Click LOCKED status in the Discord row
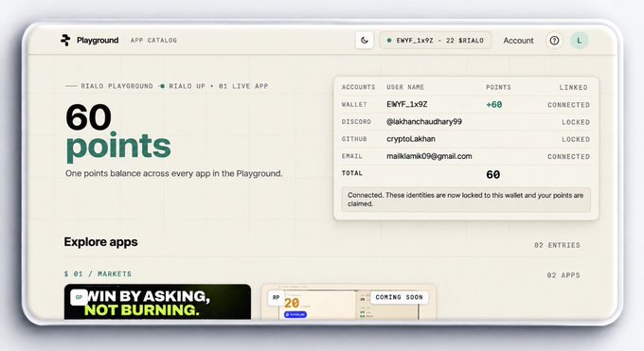The height and width of the screenshot is (351, 644). [x=576, y=122]
